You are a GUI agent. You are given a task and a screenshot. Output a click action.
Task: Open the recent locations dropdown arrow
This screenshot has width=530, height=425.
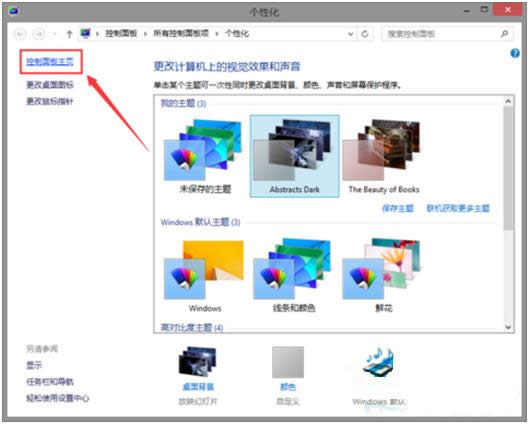tap(54, 34)
